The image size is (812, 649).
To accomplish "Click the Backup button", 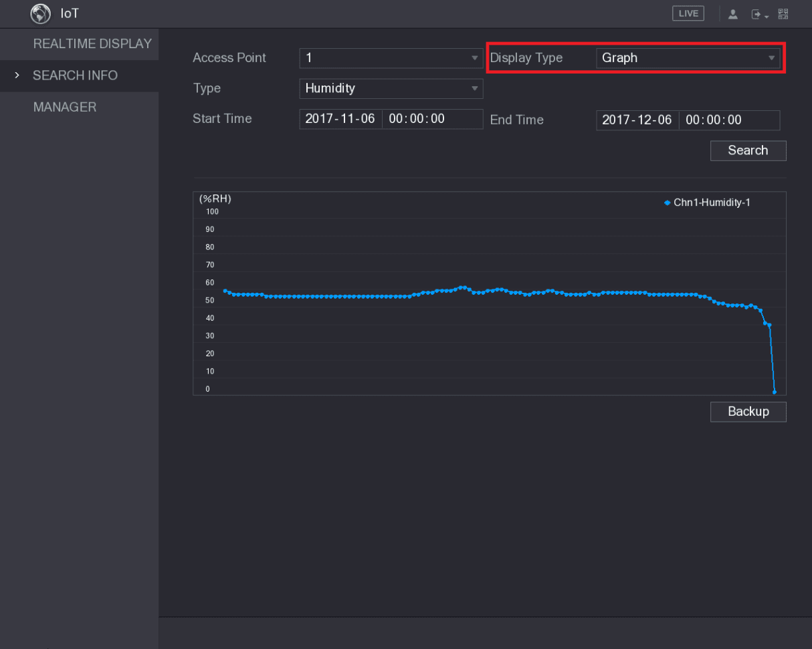I will click(748, 412).
